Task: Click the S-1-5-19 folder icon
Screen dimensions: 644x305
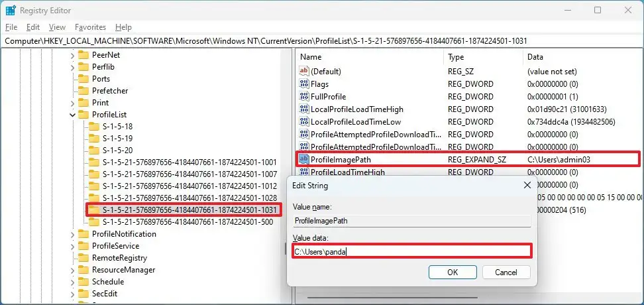Action: click(x=95, y=139)
